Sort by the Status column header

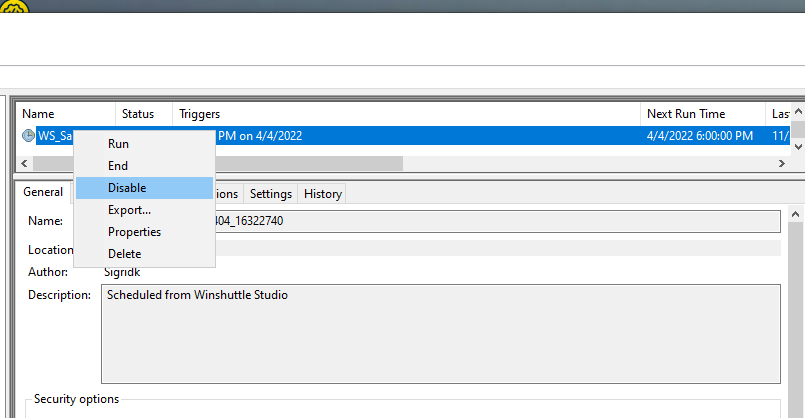coord(138,114)
